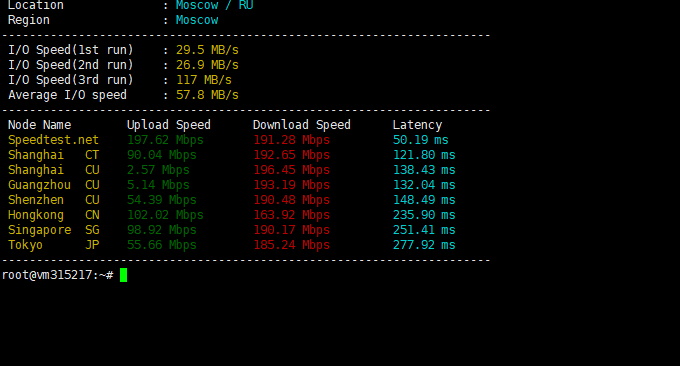
Task: Click upload speed "90.04 Mbps"
Action: [x=162, y=155]
